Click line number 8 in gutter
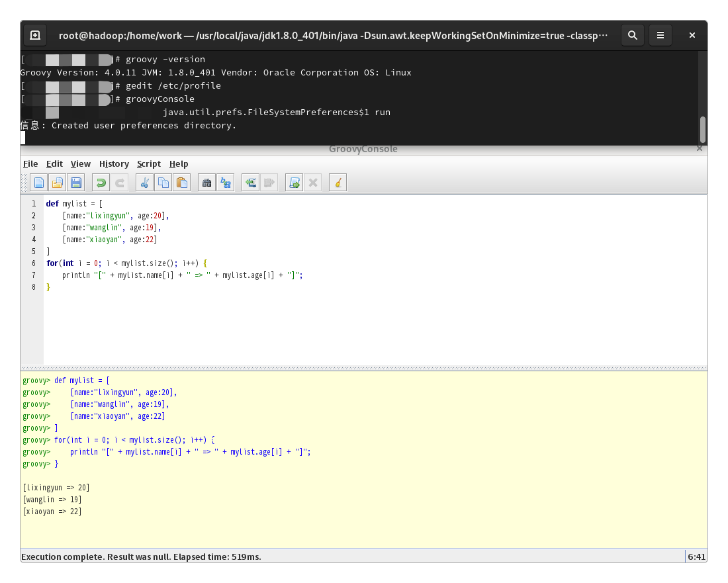728x583 pixels. click(34, 287)
